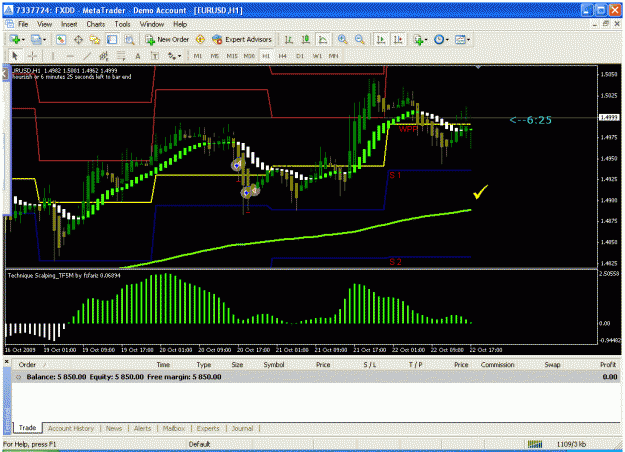
Task: Toggle the Terminal window button
Action: 112,39
